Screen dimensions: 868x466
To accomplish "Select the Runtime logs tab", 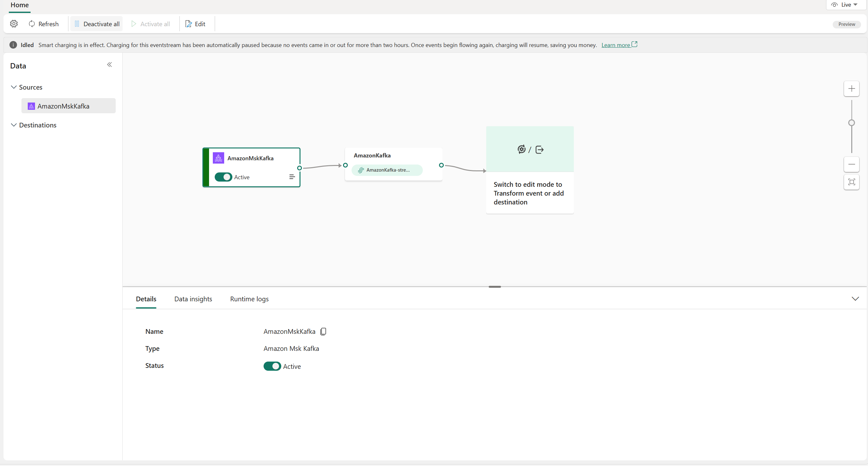I will click(249, 298).
